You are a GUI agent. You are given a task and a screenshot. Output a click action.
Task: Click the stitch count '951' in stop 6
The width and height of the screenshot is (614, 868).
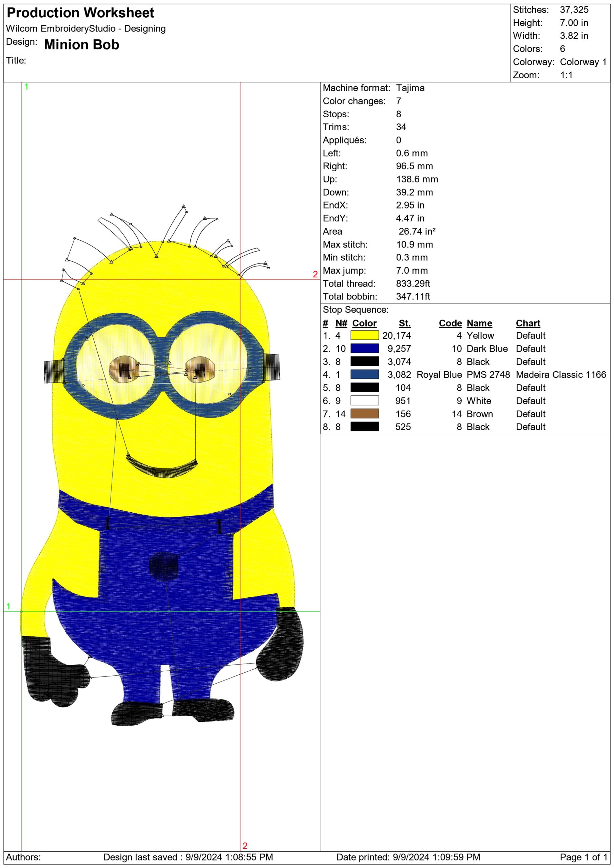click(403, 401)
